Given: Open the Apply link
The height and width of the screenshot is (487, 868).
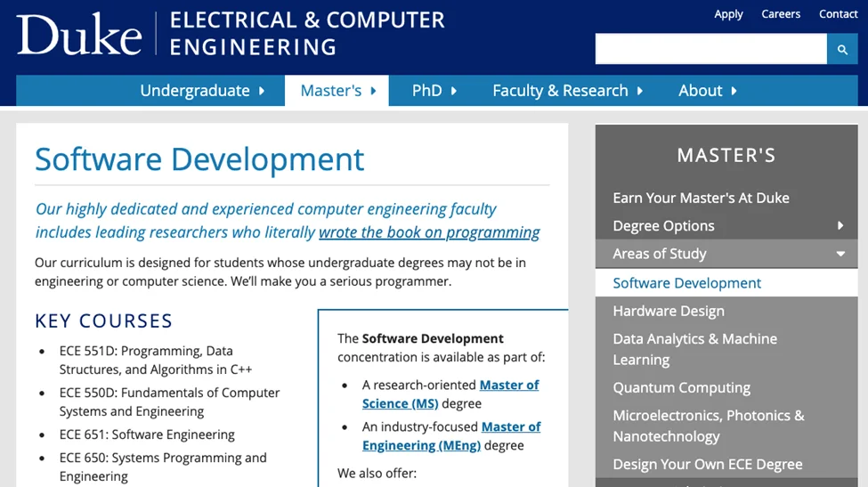Looking at the screenshot, I should coord(728,14).
